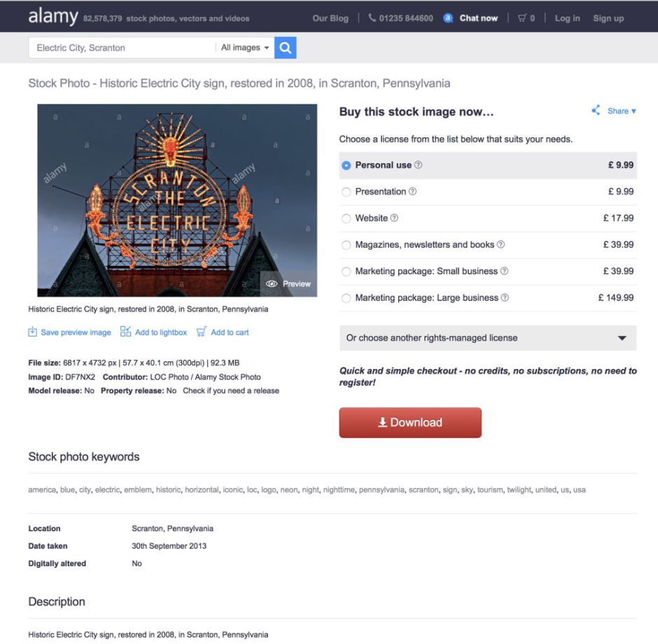Click the Sign up link
The image size is (658, 644).
point(608,18)
